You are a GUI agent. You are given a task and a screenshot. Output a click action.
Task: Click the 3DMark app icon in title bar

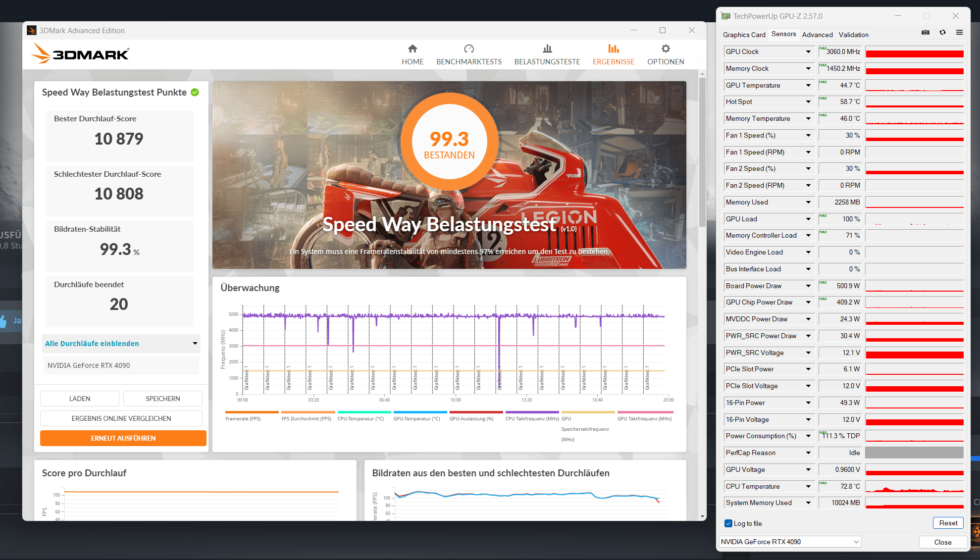pyautogui.click(x=32, y=30)
